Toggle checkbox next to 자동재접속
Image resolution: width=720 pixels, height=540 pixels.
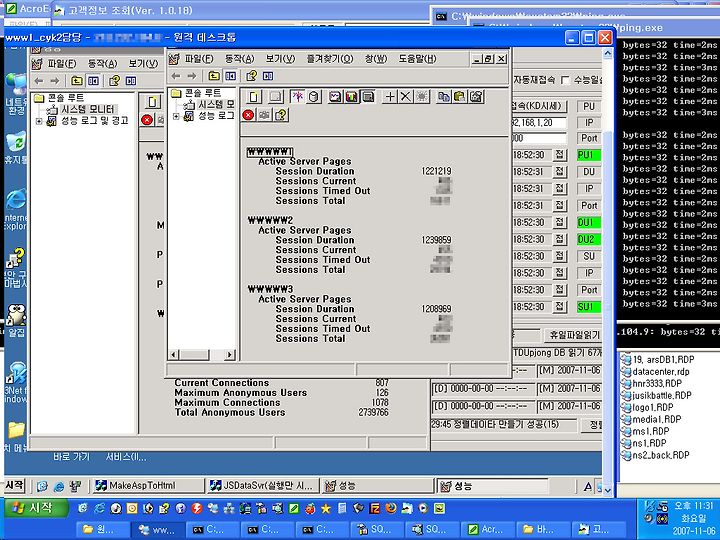(x=565, y=80)
